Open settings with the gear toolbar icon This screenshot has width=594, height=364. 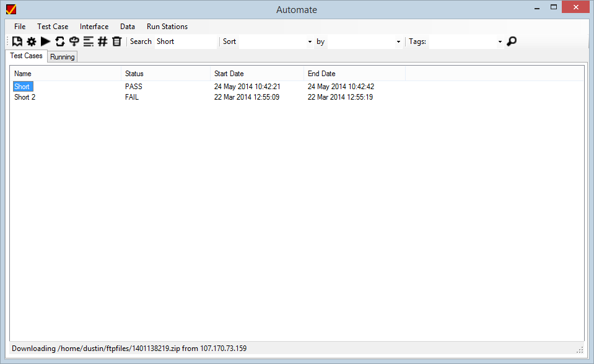point(32,41)
